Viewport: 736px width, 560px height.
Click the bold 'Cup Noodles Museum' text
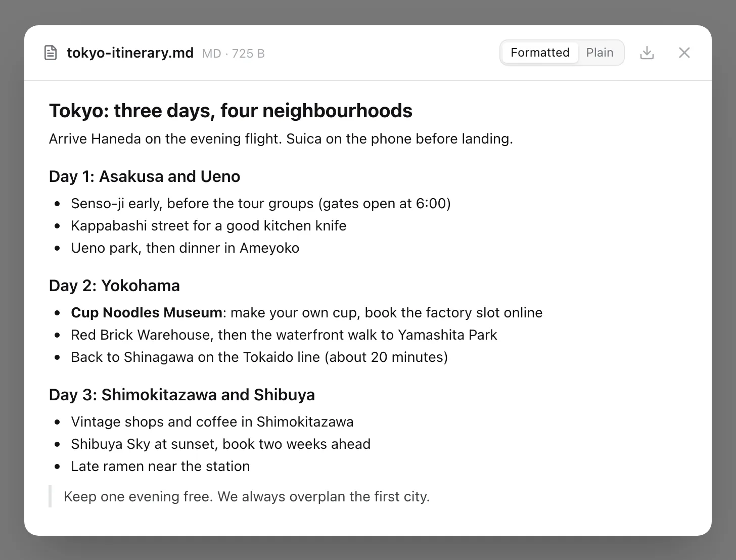click(x=147, y=312)
